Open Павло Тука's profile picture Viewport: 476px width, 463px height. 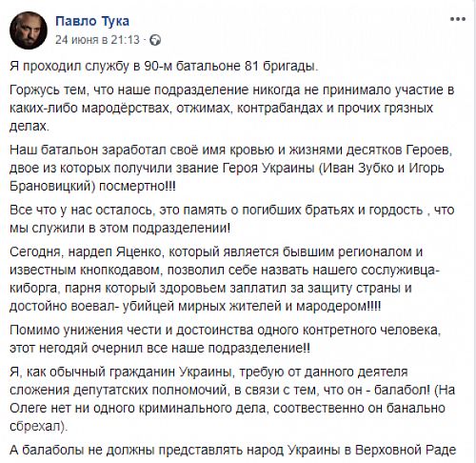tap(29, 30)
